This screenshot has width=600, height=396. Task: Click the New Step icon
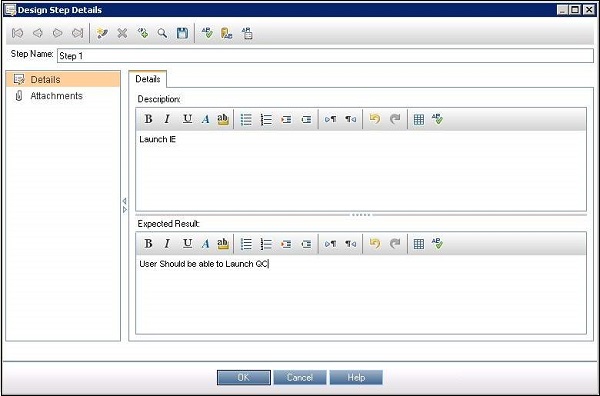(x=102, y=33)
